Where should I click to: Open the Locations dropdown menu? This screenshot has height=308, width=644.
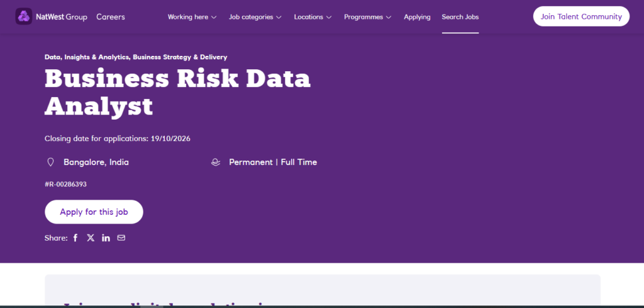pyautogui.click(x=313, y=17)
